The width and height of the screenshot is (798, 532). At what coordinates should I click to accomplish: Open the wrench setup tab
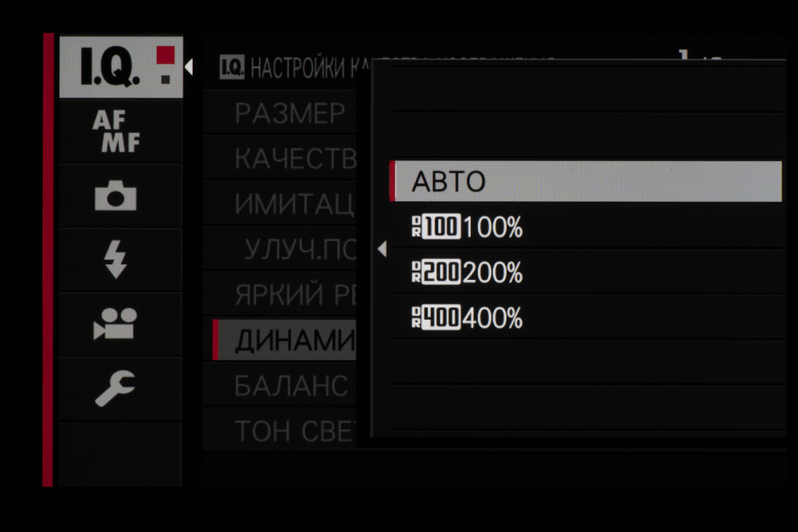tap(116, 388)
